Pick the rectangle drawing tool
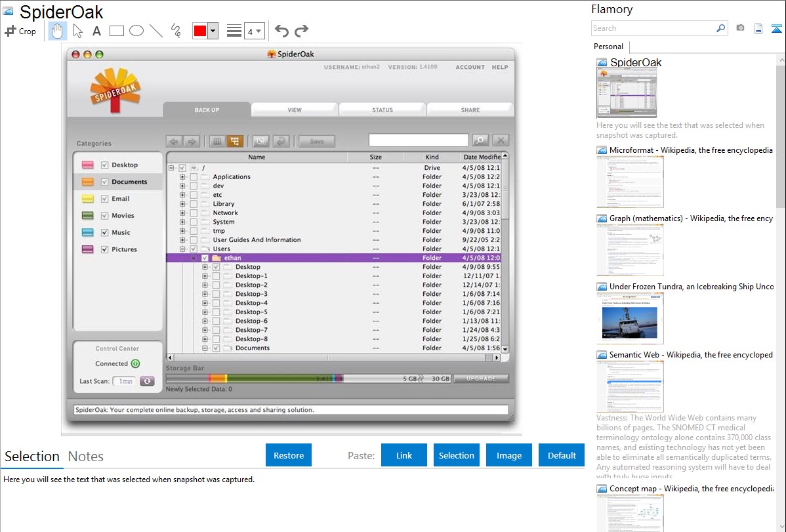This screenshot has height=532, width=786. tap(116, 31)
